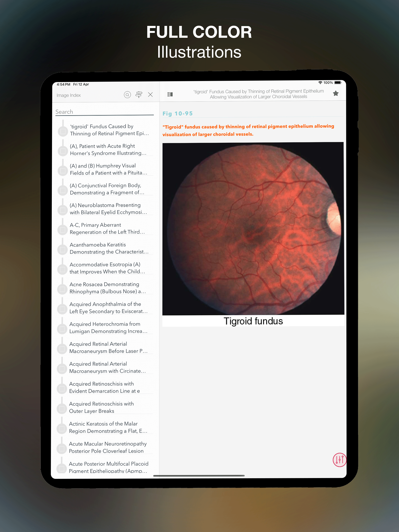Open Macroaneurysm Before Laser entry

105,348
